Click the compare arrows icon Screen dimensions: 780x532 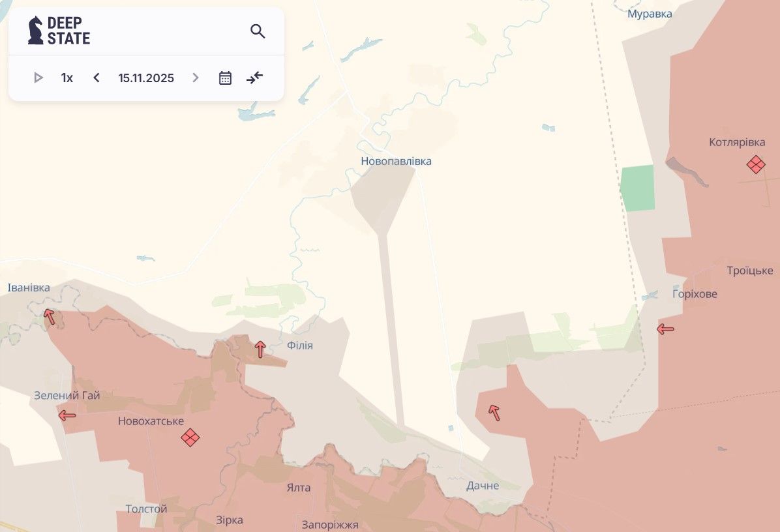click(254, 78)
